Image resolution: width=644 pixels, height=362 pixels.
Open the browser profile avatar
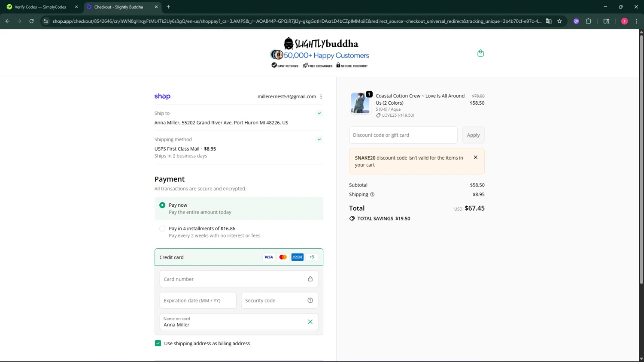tap(624, 21)
